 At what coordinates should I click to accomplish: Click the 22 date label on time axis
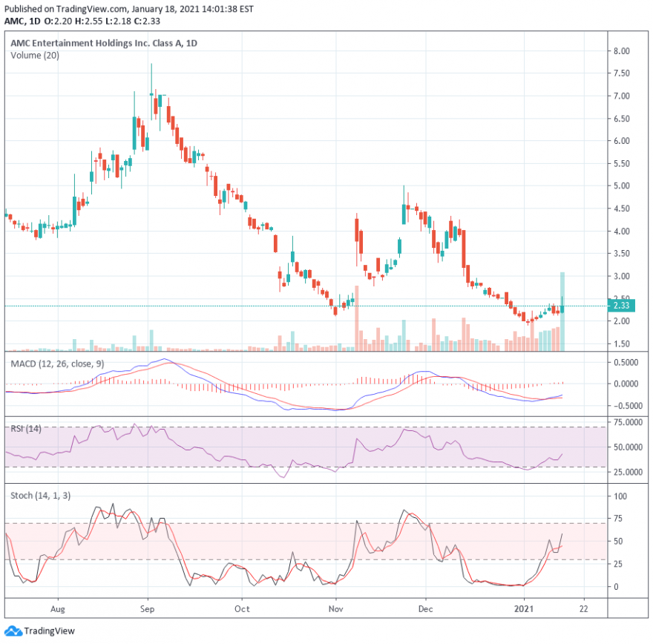click(x=584, y=609)
